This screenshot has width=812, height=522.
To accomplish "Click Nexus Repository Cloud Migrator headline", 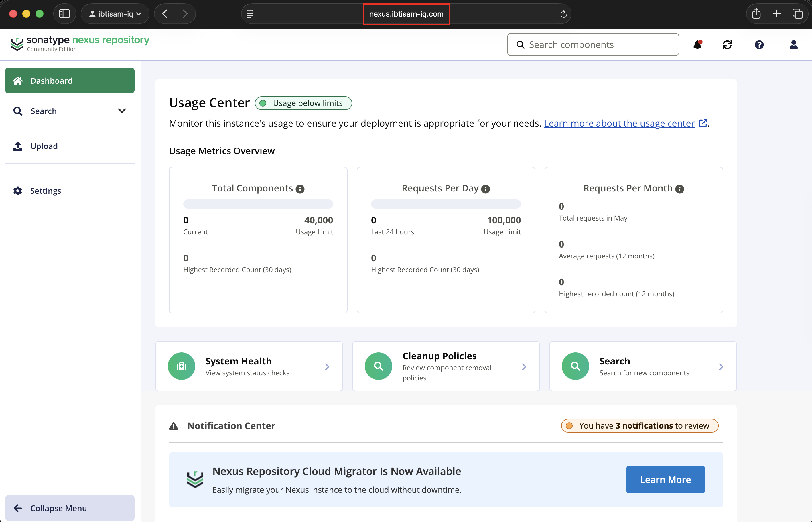I will click(x=337, y=471).
